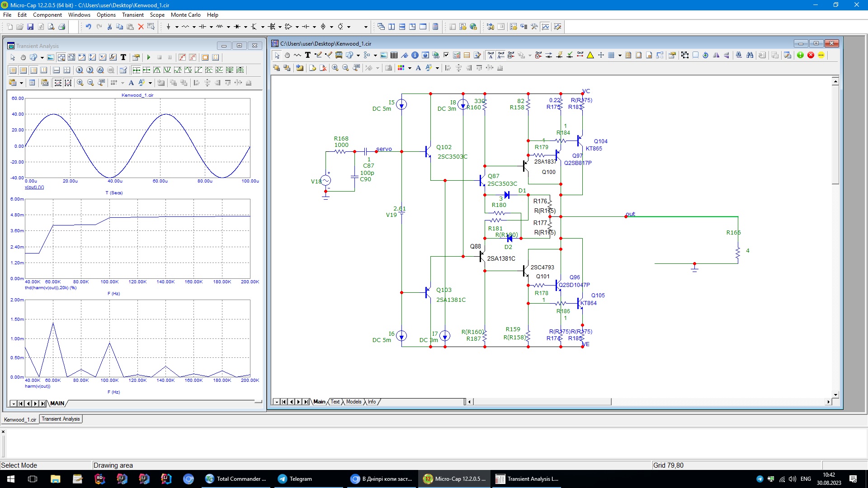868x488 pixels.
Task: Click the fx Performance tag icon
Action: [x=113, y=57]
